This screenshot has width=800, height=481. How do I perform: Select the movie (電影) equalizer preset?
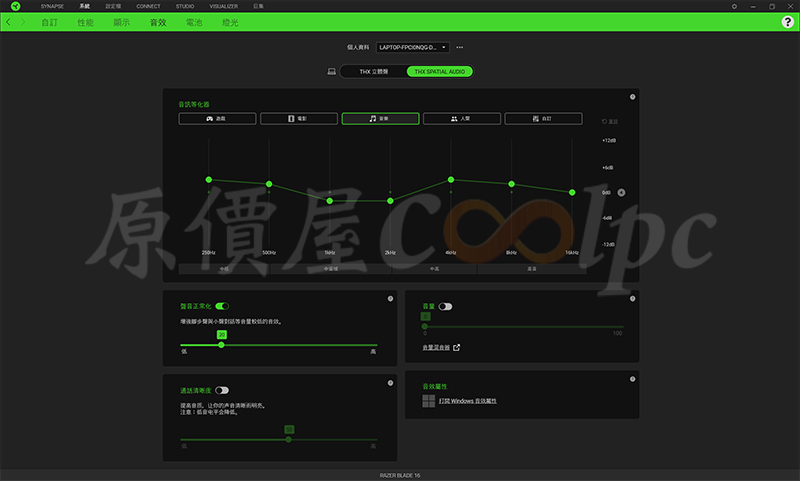[299, 118]
